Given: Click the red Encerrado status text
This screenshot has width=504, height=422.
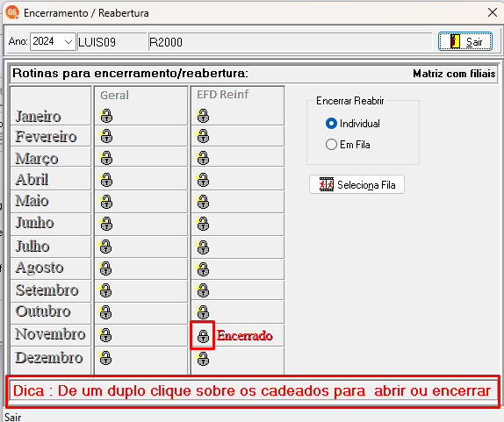Looking at the screenshot, I should [x=245, y=336].
